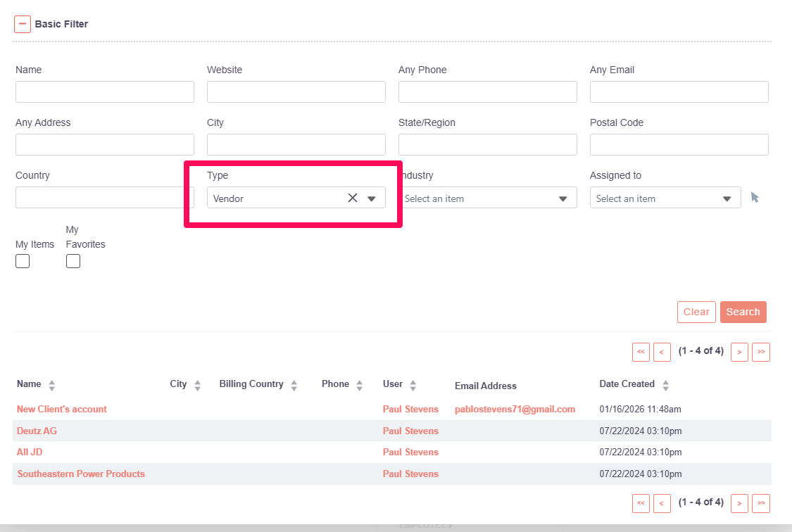Sort the list by Billing Country

(294, 385)
